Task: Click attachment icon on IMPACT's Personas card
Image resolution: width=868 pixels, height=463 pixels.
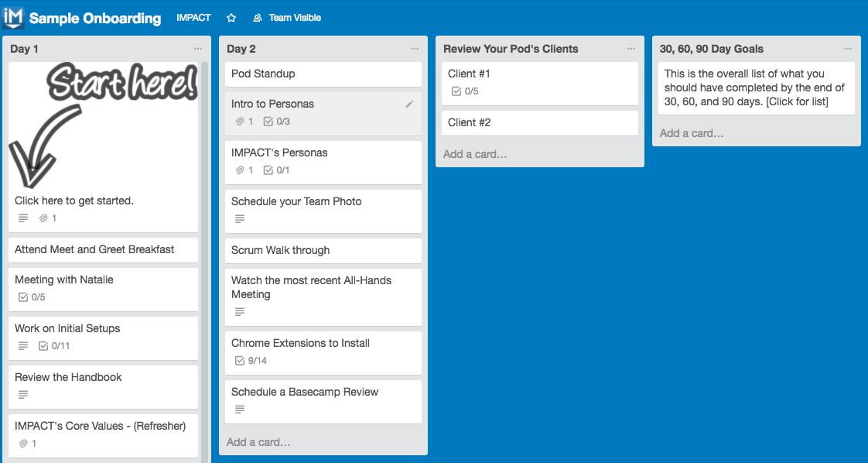Action: point(240,170)
